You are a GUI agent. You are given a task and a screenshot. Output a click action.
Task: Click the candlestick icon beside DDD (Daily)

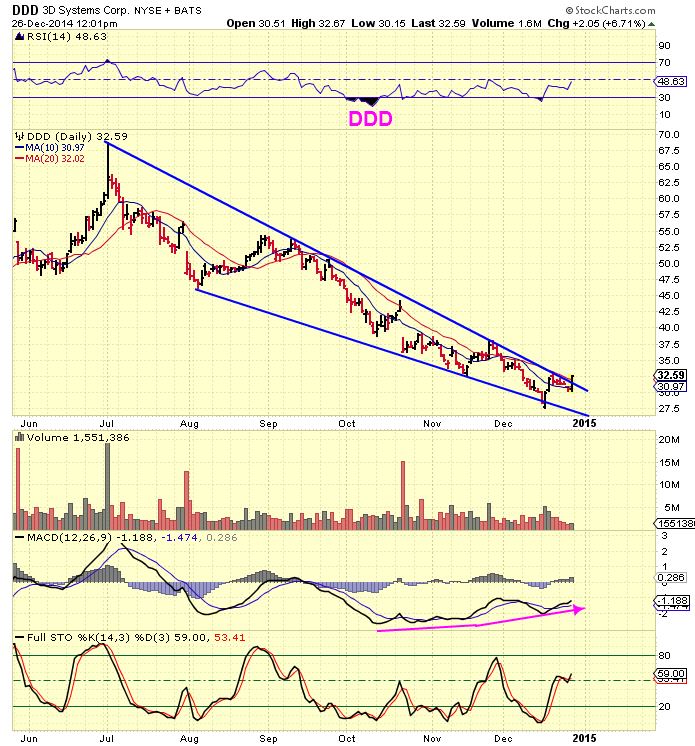click(x=20, y=136)
